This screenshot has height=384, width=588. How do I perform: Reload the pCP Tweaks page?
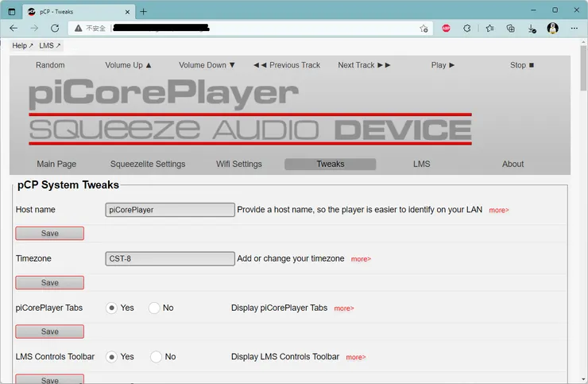coord(55,28)
